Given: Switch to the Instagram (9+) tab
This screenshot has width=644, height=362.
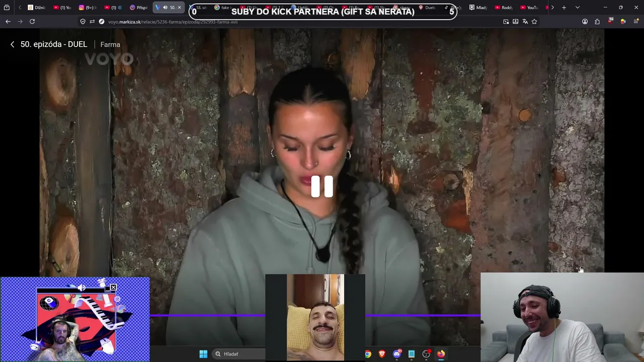Looking at the screenshot, I should pyautogui.click(x=88, y=8).
